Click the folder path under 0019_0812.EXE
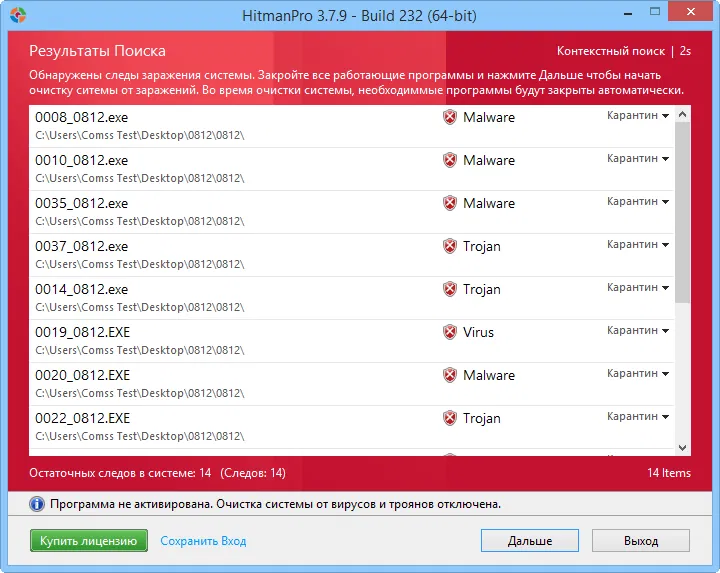Screen dimensions: 720x573 pos(140,350)
